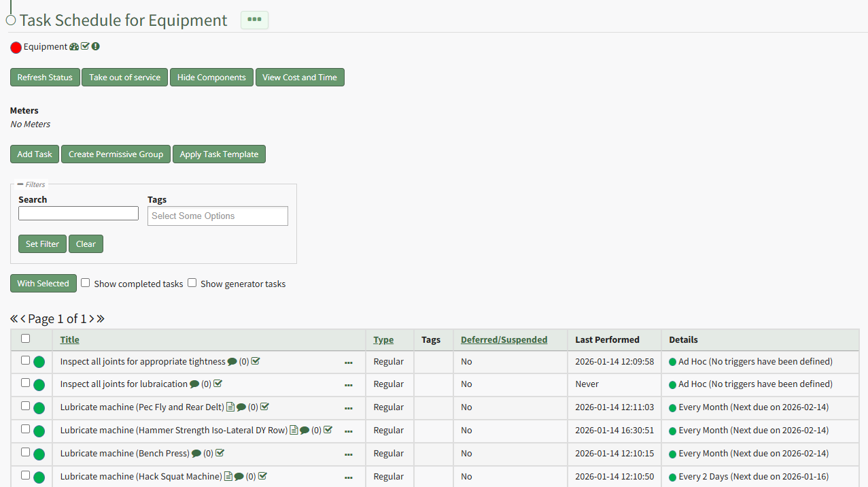
Task: Enable Show completed tasks checkbox
Action: pos(86,283)
